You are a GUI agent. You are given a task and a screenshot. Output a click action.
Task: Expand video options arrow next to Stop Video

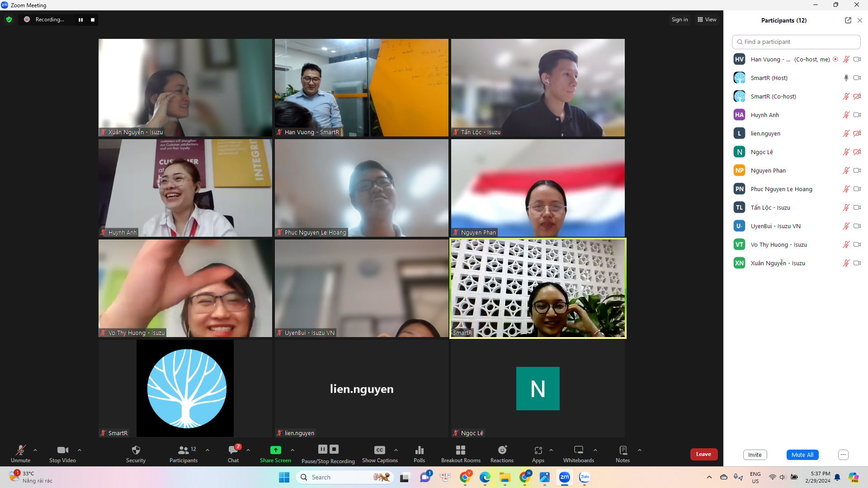(x=80, y=450)
